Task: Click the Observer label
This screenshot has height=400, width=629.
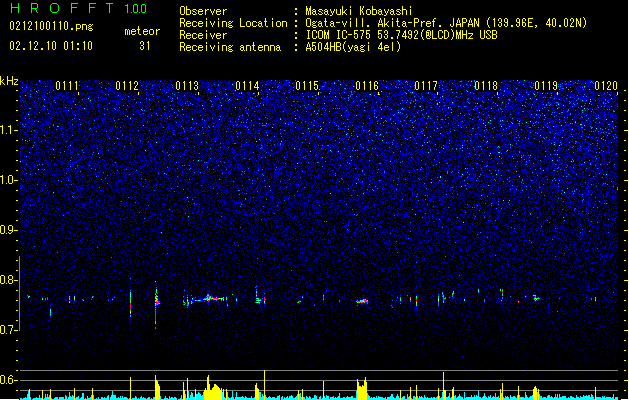Action: click(x=203, y=11)
